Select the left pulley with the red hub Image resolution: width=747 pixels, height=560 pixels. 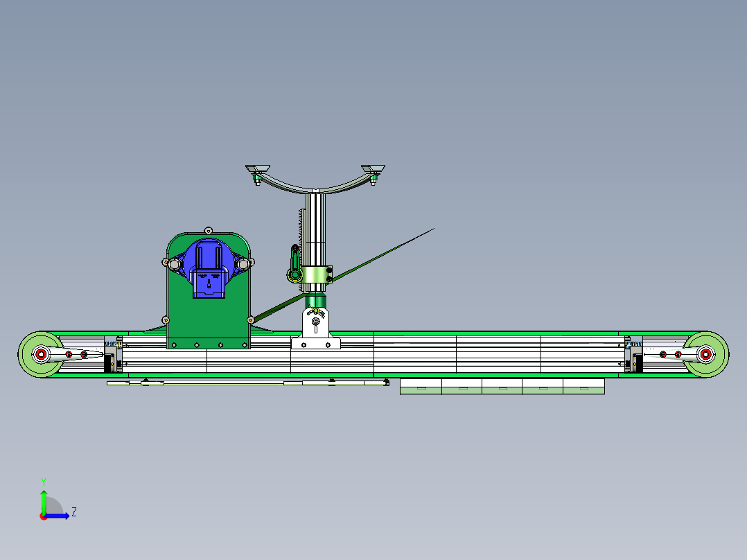click(39, 355)
